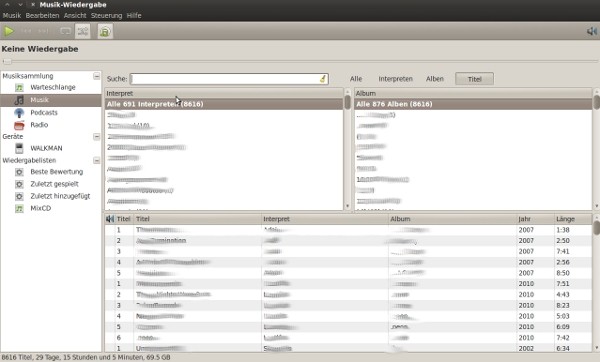Collapse the Wiedergabelisten section
This screenshot has height=362, width=600.
(x=96, y=160)
